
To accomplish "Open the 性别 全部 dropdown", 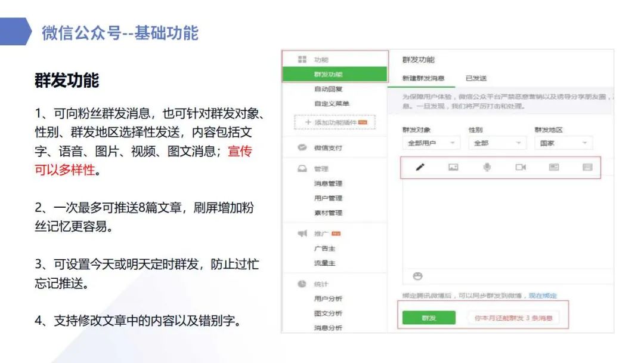I will click(x=497, y=143).
